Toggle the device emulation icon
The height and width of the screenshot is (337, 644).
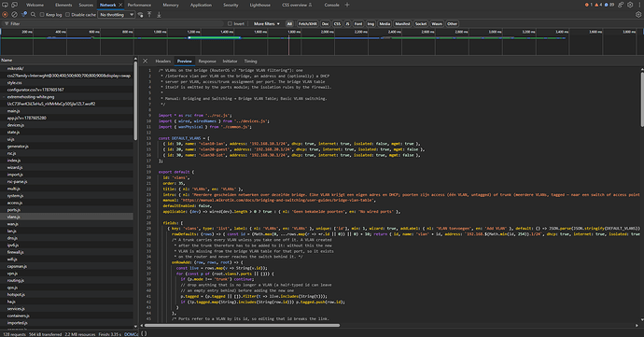tap(14, 5)
